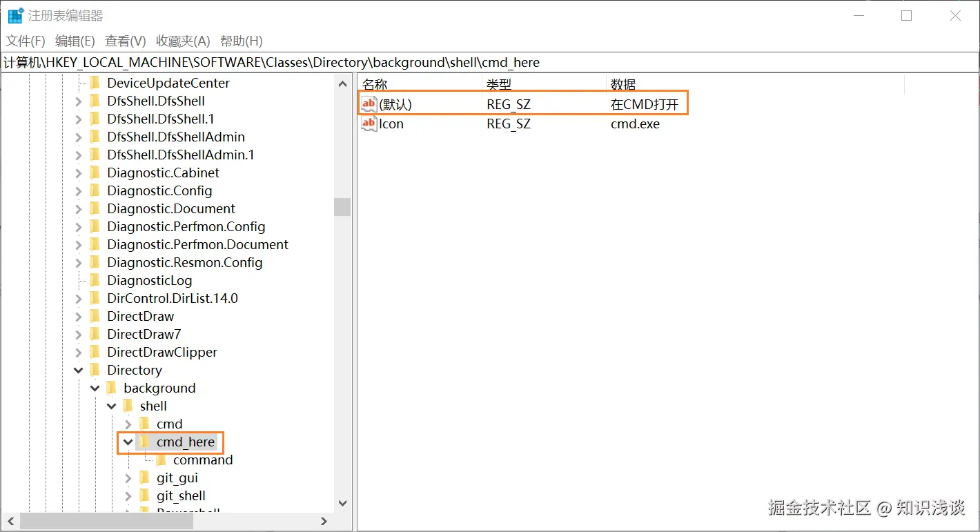Collapse the background key

pyautogui.click(x=95, y=388)
